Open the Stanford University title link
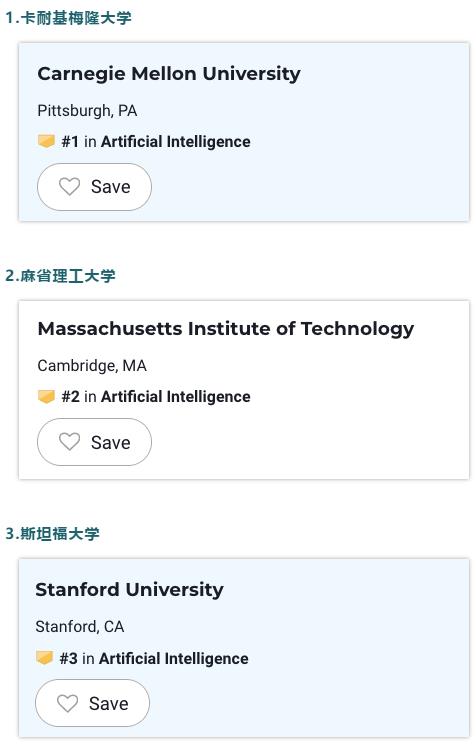The width and height of the screenshot is (476, 744). (130, 590)
